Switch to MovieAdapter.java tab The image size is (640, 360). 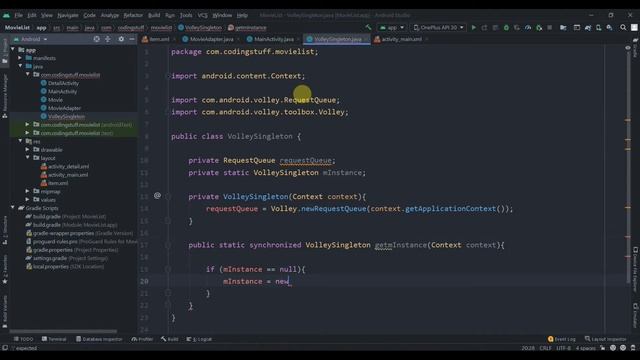tap(211, 39)
